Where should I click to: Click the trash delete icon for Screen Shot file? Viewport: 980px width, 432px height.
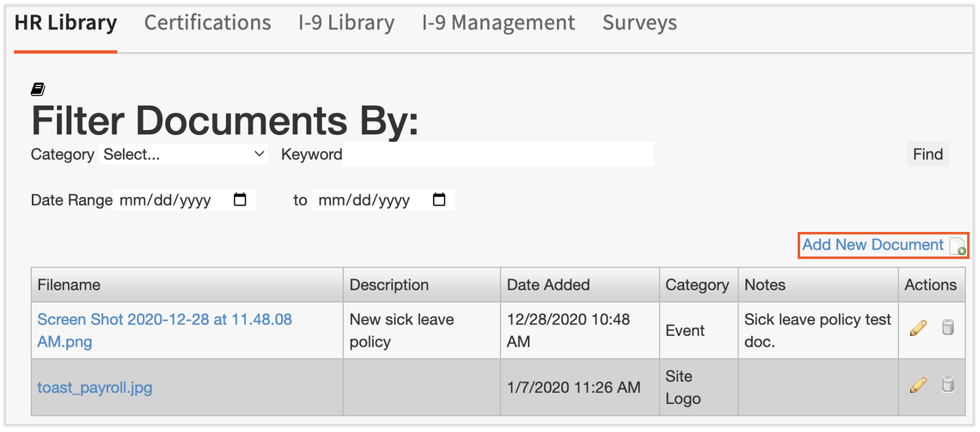click(x=948, y=328)
